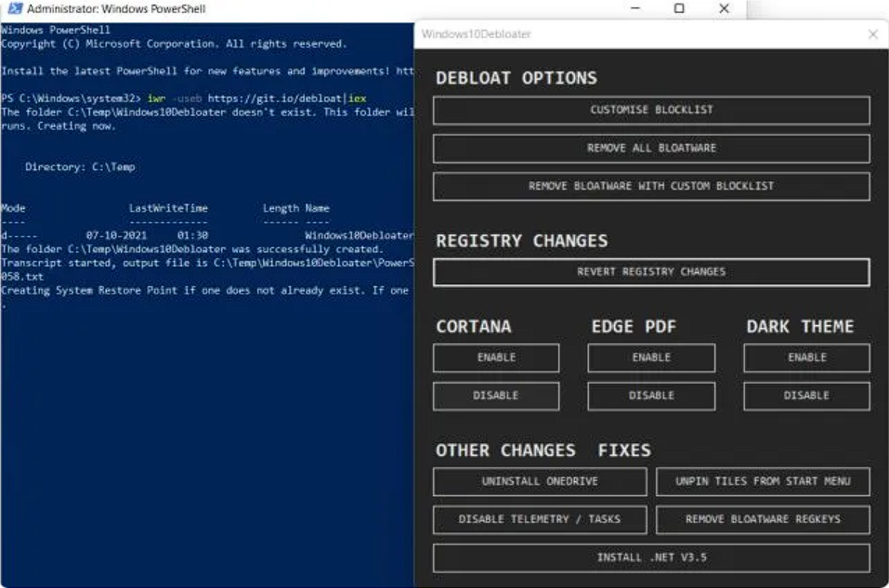Disable Dark Theme

(x=807, y=396)
